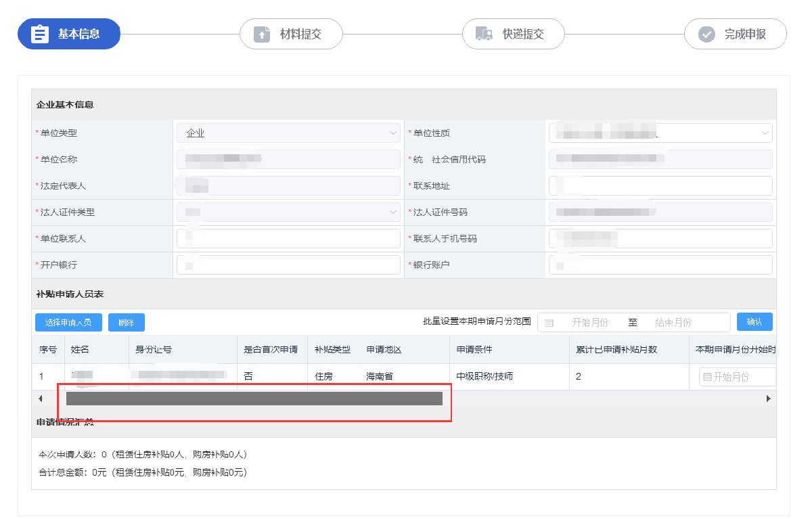Open the 单位性质 dropdown
The height and width of the screenshot is (519, 812).
click(765, 133)
